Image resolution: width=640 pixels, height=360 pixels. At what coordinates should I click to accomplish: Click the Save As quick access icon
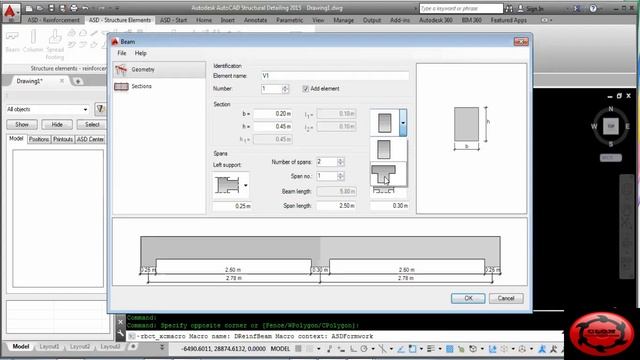62,8
